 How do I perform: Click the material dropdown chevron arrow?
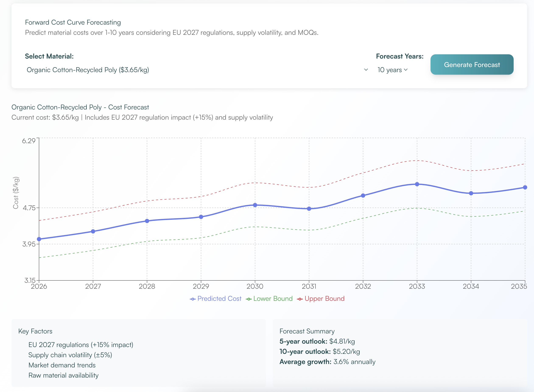366,70
